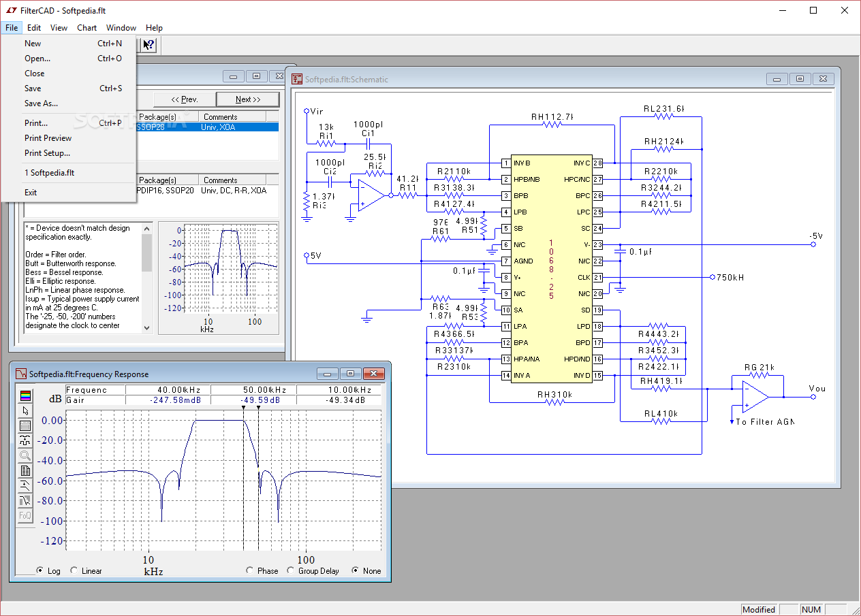Image resolution: width=861 pixels, height=616 pixels.
Task: Click the context help arrow-question toolbar icon
Action: 148,45
